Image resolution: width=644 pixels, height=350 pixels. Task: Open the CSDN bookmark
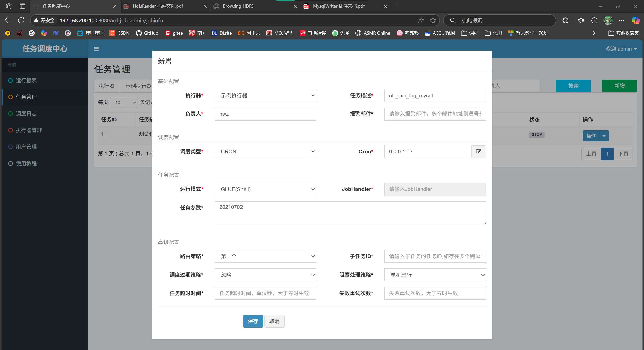pyautogui.click(x=119, y=33)
